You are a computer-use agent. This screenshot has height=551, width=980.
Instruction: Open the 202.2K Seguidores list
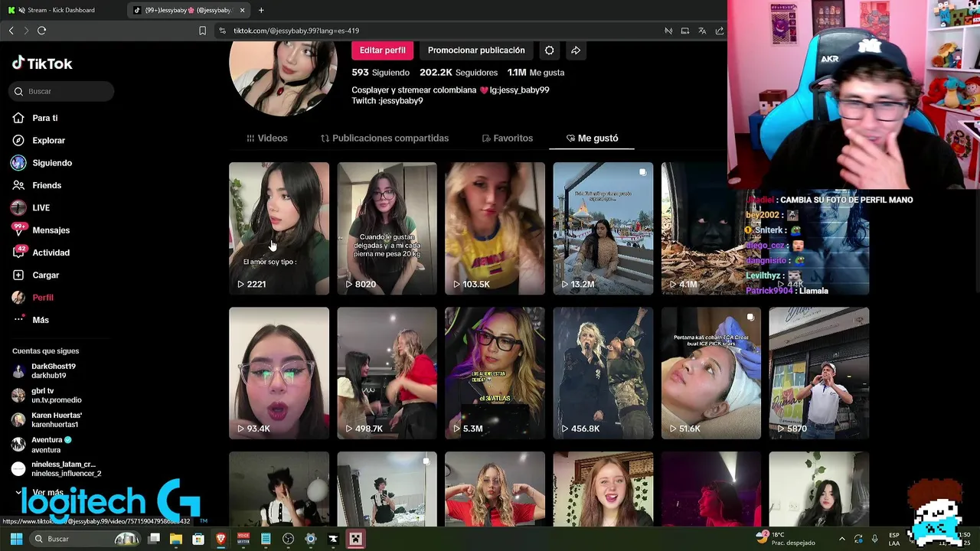coord(459,73)
